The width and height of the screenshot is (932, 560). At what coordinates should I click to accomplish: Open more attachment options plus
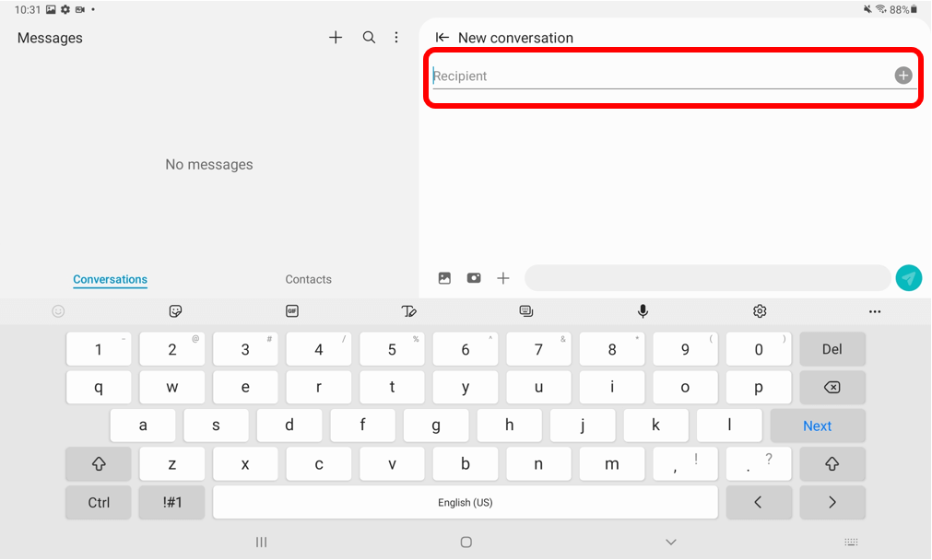(x=502, y=278)
